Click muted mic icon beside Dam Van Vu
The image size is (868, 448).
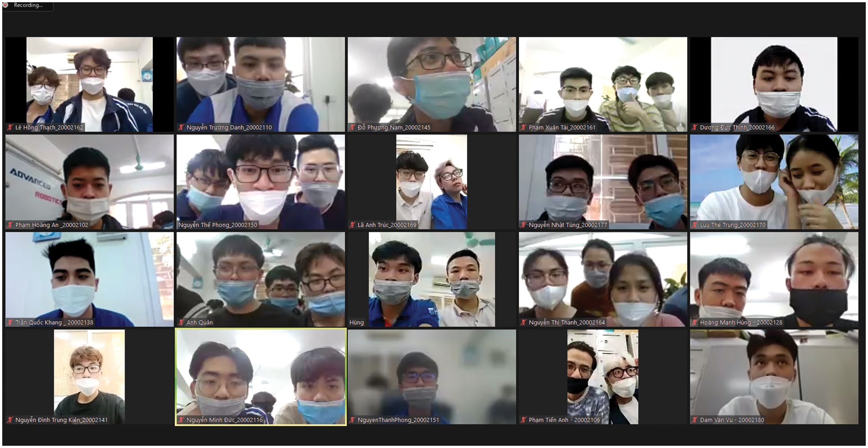point(694,420)
